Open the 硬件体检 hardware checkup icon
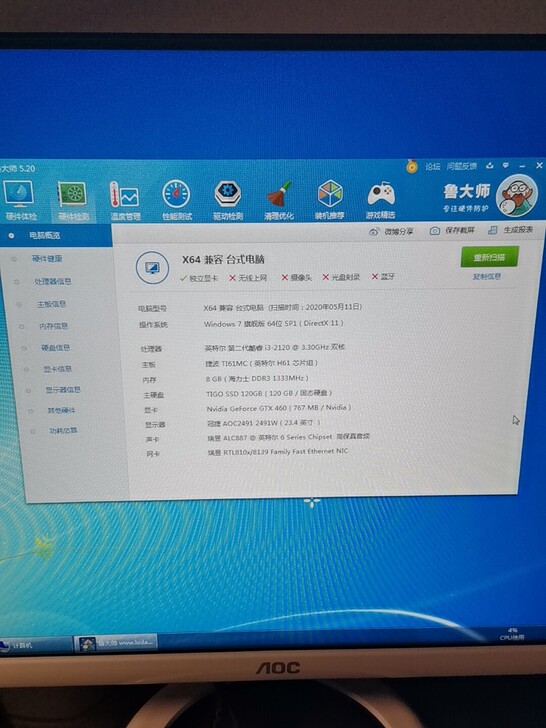The image size is (546, 728). [20, 200]
